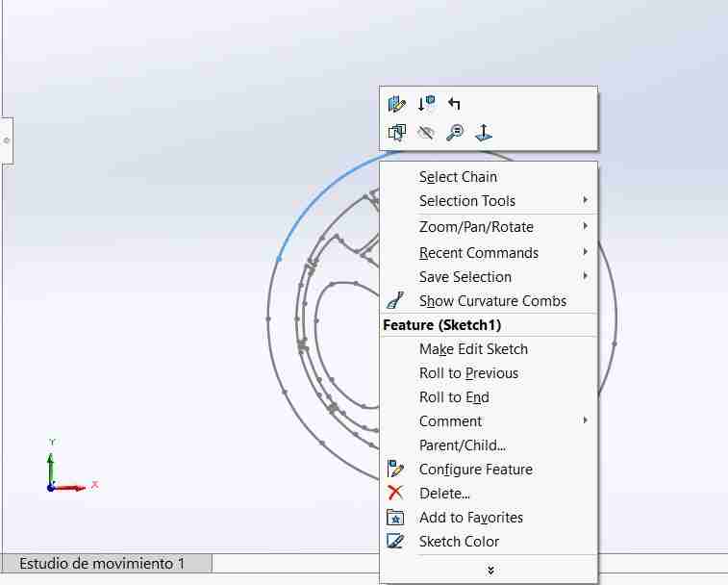Image resolution: width=728 pixels, height=585 pixels.
Task: Click the Zoom to Selection magnifier icon
Action: pos(455,133)
